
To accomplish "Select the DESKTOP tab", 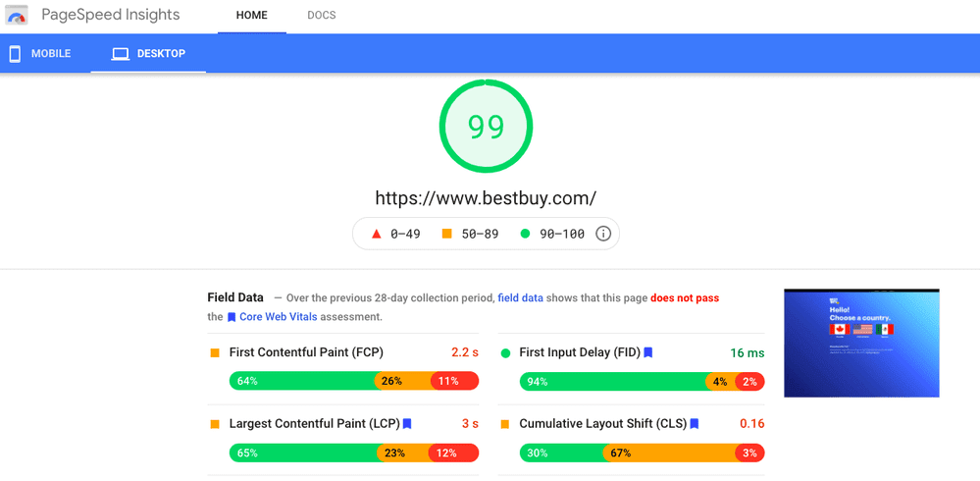I will pyautogui.click(x=148, y=54).
